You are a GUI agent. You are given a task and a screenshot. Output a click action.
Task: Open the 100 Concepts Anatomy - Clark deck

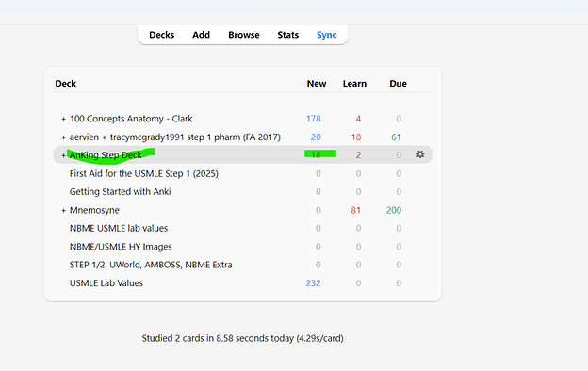pyautogui.click(x=131, y=119)
